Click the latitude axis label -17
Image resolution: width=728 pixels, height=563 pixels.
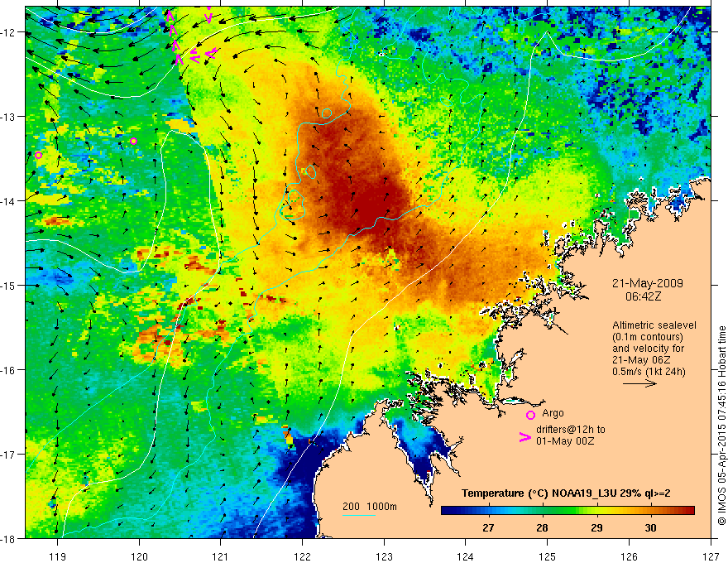tap(9, 454)
